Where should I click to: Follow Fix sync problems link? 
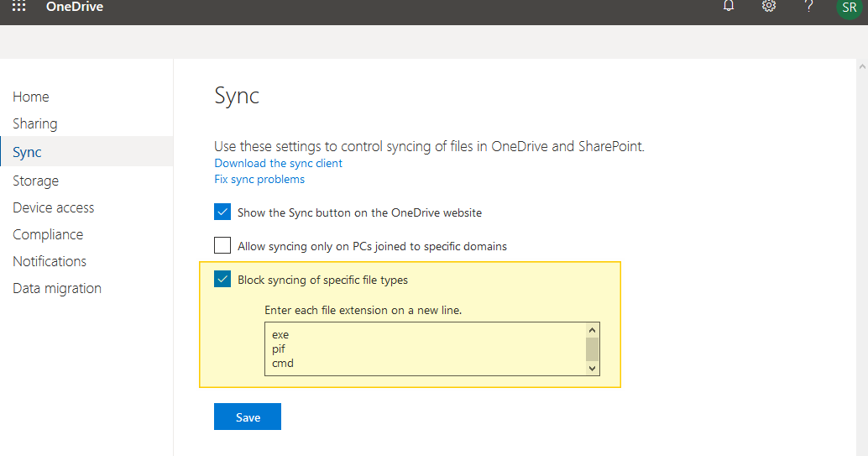click(259, 179)
